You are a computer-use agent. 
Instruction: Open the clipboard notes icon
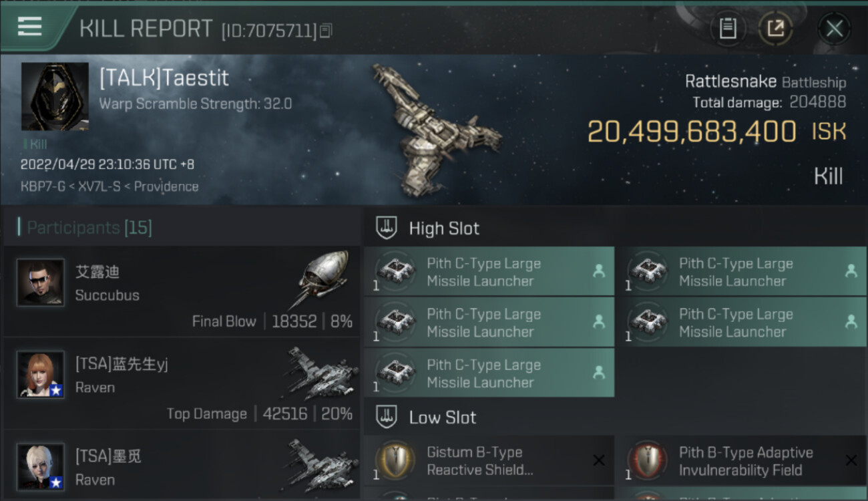coord(728,28)
